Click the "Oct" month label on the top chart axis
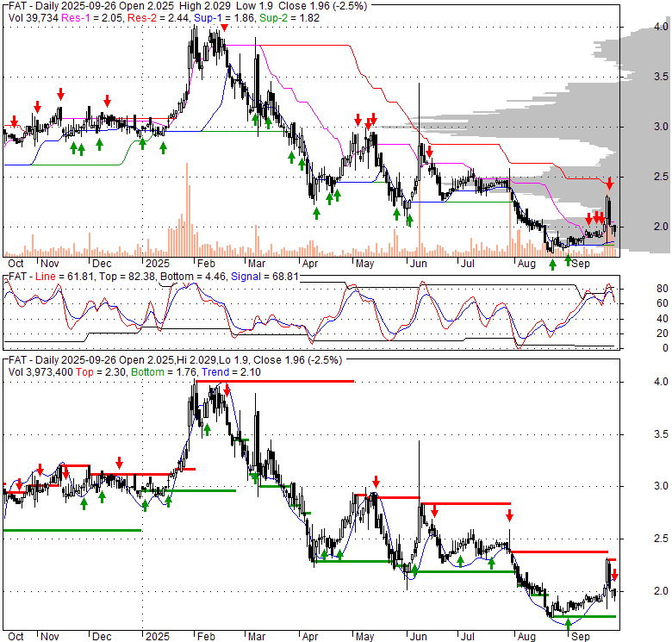The height and width of the screenshot is (642, 672). pyautogui.click(x=16, y=264)
